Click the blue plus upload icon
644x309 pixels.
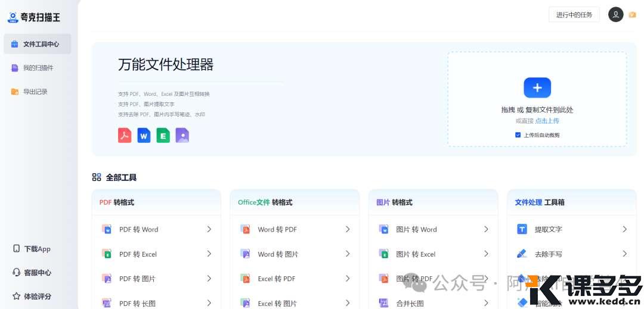[x=537, y=88]
